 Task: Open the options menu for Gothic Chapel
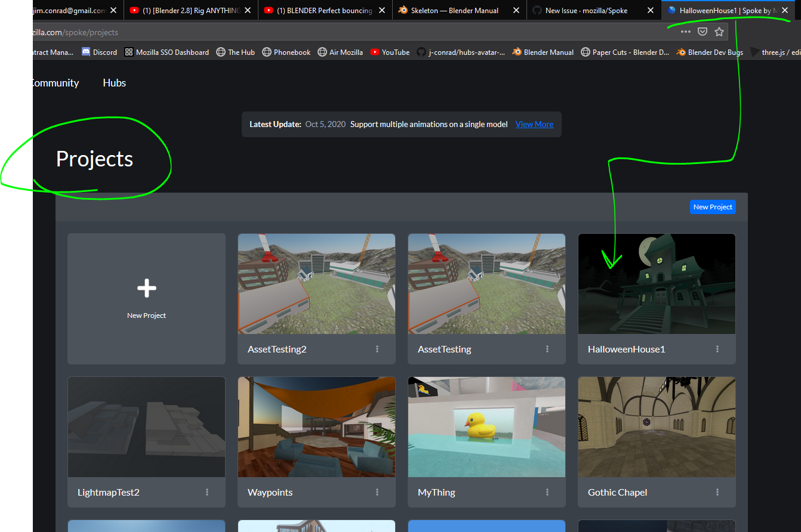pos(717,492)
